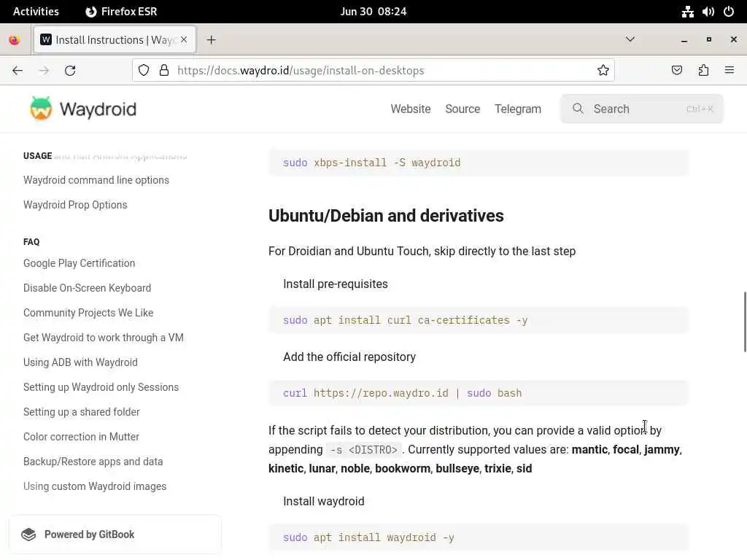Click the Waydroid logo icon
The width and height of the screenshot is (747, 560).
tap(41, 108)
